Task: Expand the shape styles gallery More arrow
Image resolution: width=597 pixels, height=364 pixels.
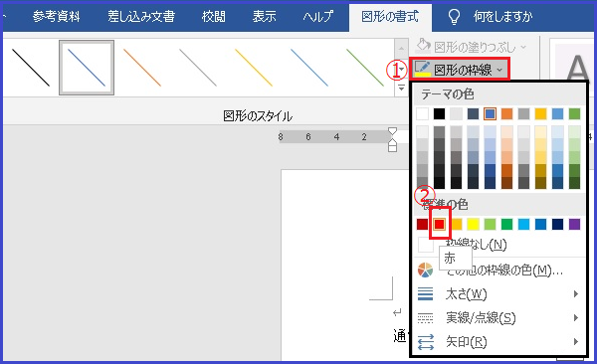Action: coord(401,89)
